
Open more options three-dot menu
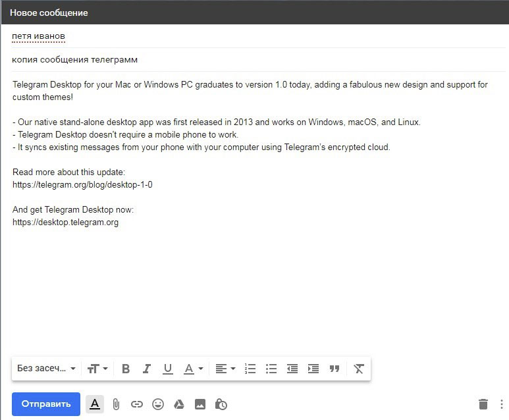tap(502, 404)
